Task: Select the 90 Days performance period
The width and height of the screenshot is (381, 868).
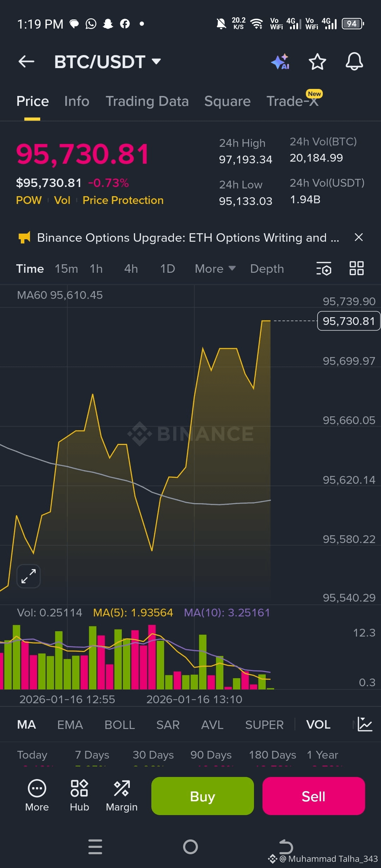Action: tap(211, 755)
